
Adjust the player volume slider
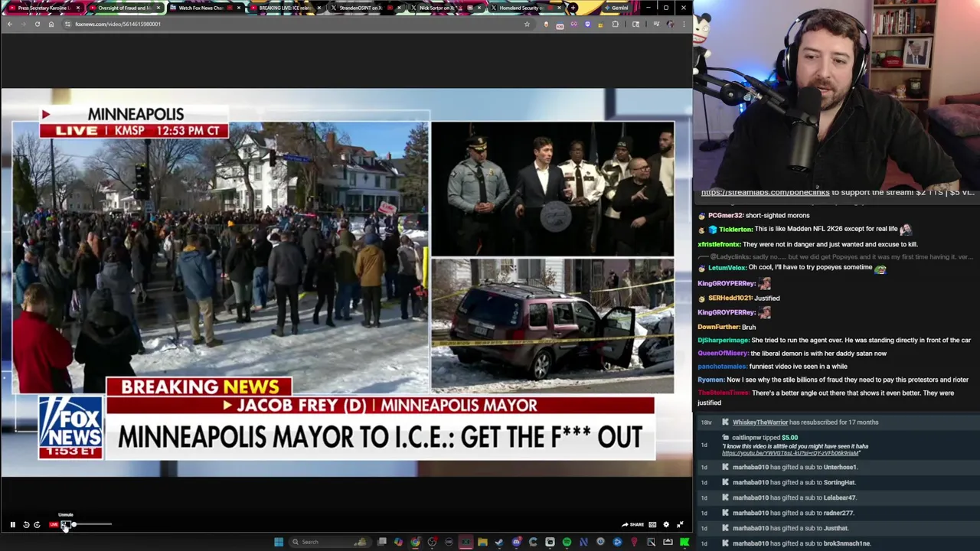pos(92,524)
